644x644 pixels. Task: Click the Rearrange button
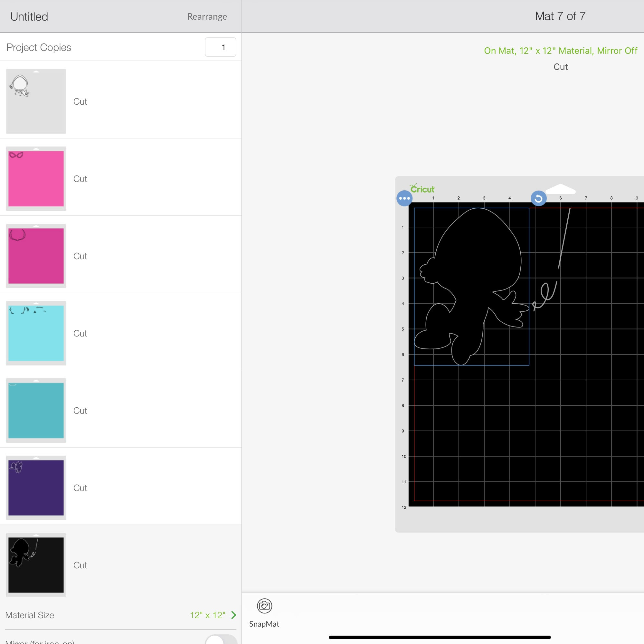click(207, 16)
